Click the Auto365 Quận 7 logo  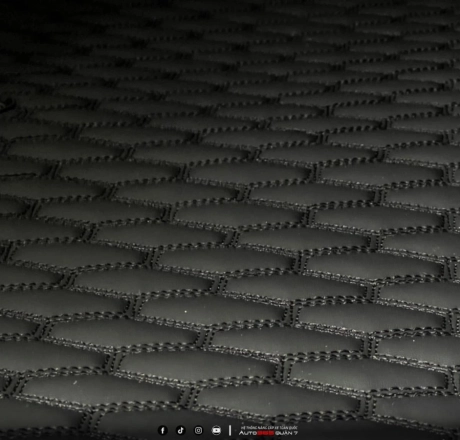click(x=268, y=433)
